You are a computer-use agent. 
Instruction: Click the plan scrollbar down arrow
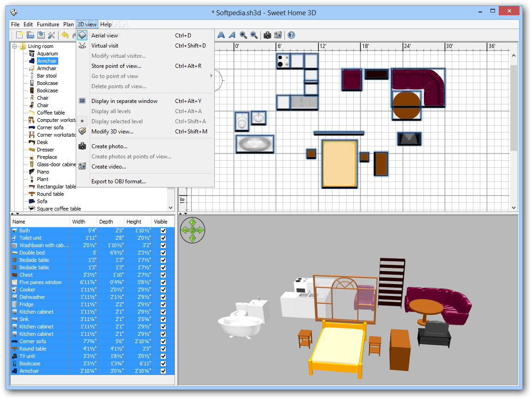tap(514, 208)
